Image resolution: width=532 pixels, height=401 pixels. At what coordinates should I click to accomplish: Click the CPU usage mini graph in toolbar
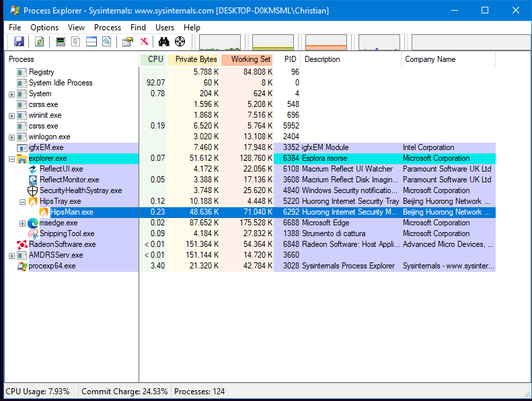(219, 42)
